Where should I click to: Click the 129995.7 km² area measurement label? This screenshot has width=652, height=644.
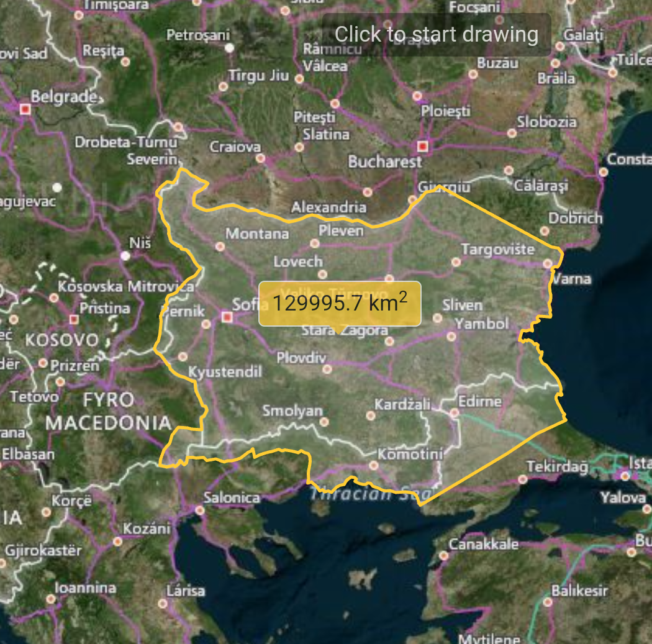[x=340, y=304]
